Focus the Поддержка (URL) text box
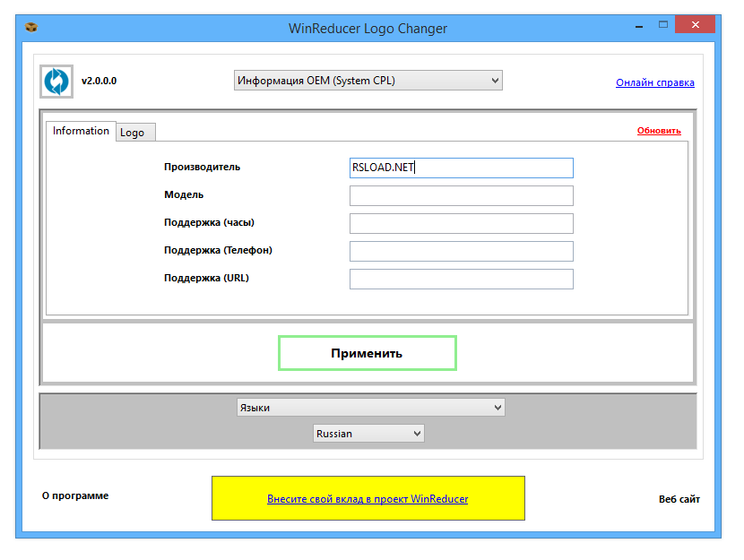 (461, 279)
